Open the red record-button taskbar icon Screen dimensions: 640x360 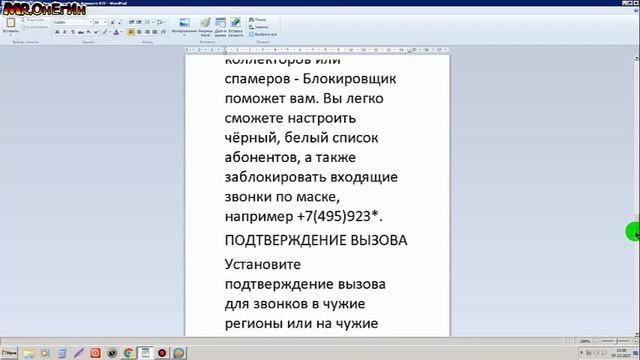pos(162,353)
